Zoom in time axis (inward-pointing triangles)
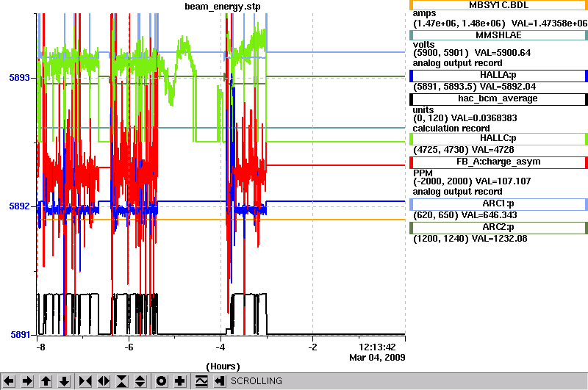 click(x=85, y=381)
